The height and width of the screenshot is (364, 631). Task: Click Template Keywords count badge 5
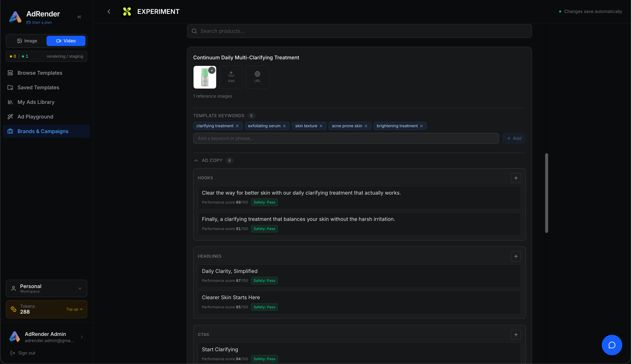[x=251, y=116]
